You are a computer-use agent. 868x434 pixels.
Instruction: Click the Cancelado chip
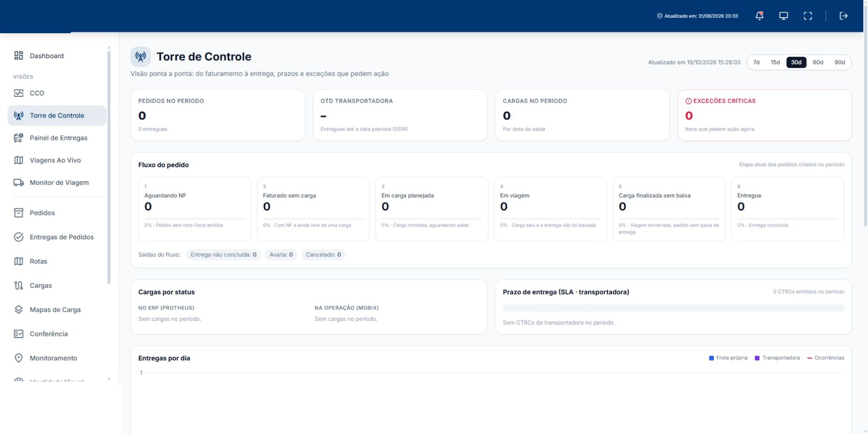point(323,255)
